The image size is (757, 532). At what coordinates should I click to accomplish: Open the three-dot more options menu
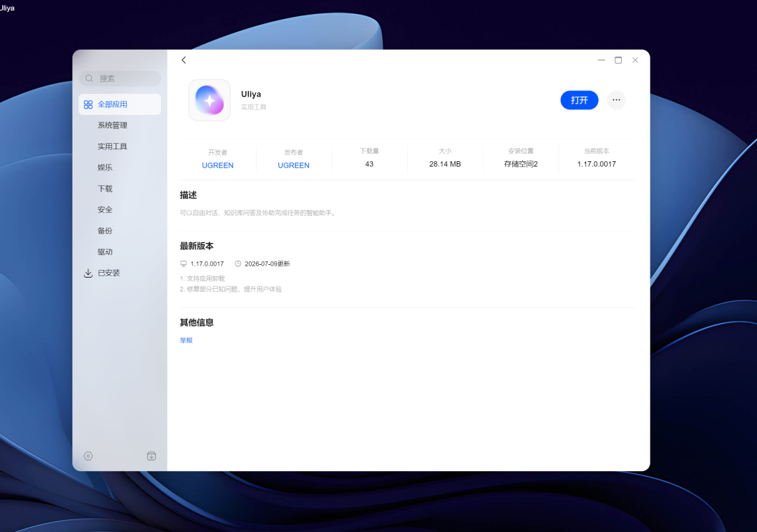click(616, 100)
